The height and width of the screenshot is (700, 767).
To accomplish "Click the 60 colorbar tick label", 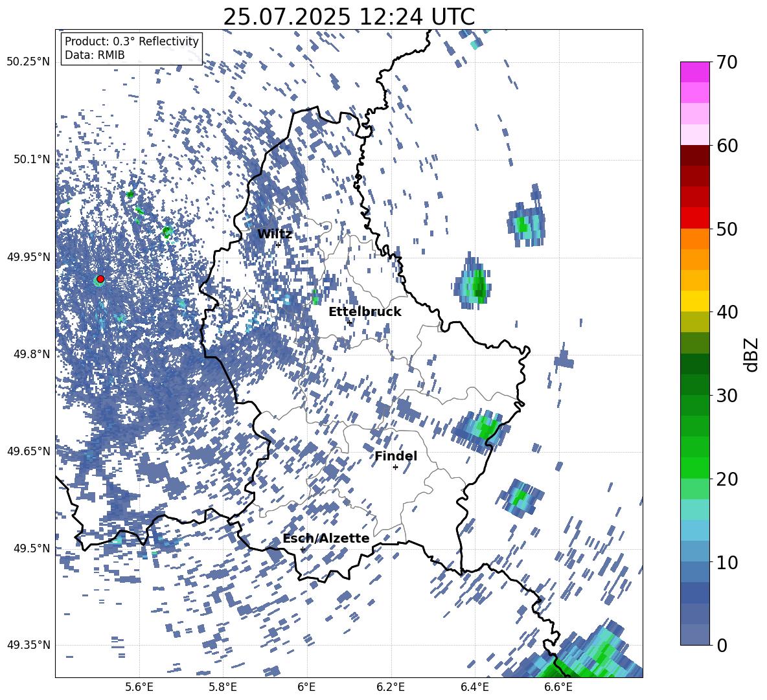I will click(x=727, y=146).
